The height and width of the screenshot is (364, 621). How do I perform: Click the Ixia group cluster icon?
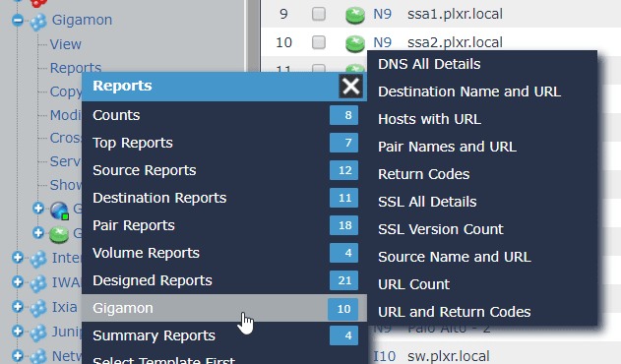(38, 309)
